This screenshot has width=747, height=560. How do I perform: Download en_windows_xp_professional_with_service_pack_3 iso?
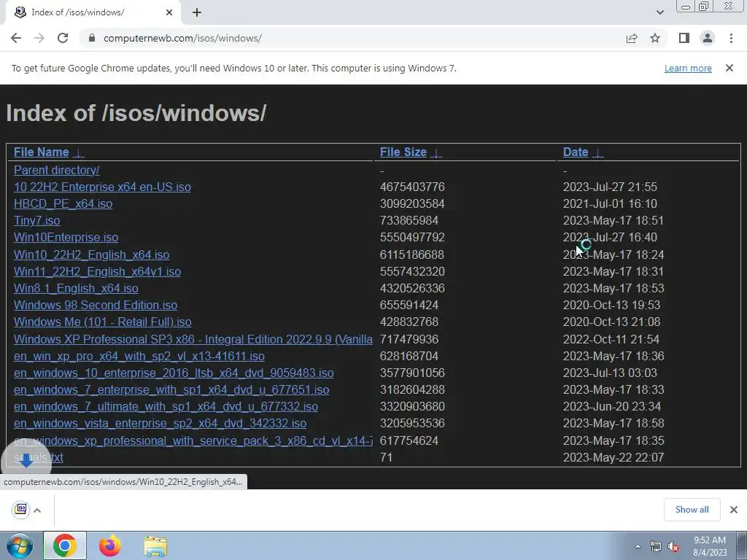tap(193, 440)
